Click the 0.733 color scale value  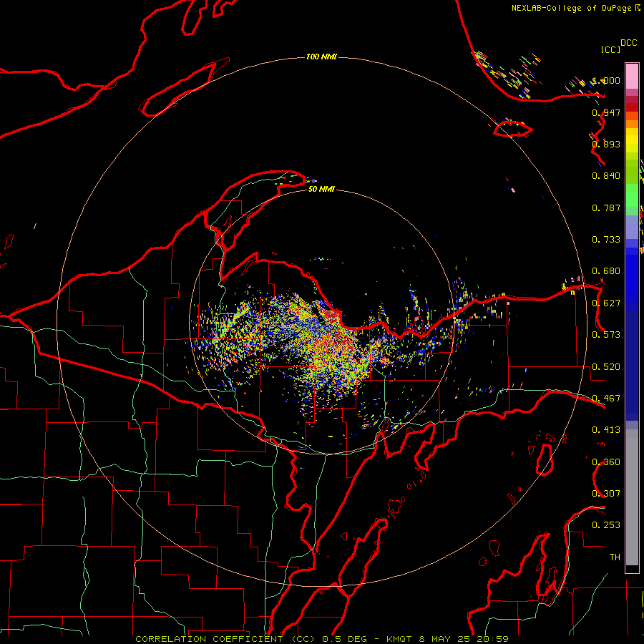606,240
